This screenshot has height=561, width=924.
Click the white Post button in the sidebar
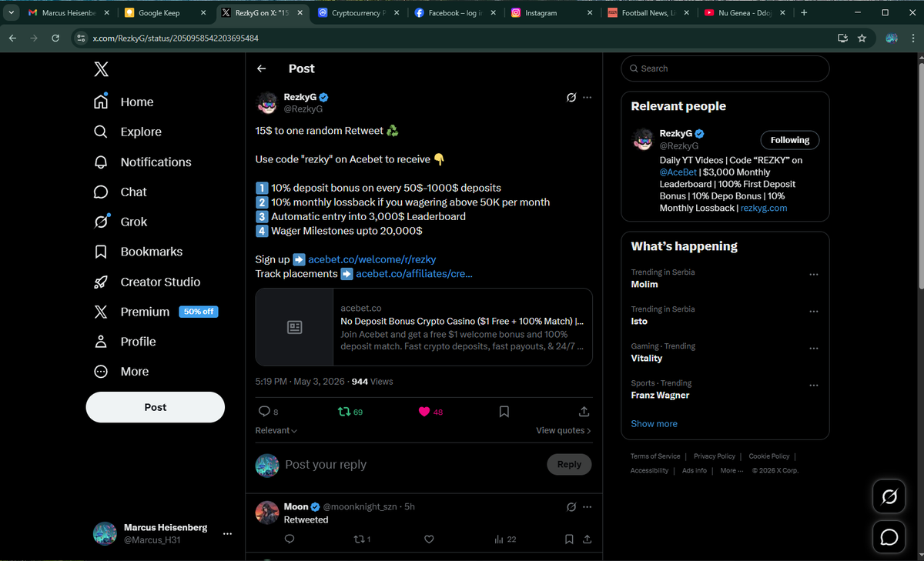point(155,407)
